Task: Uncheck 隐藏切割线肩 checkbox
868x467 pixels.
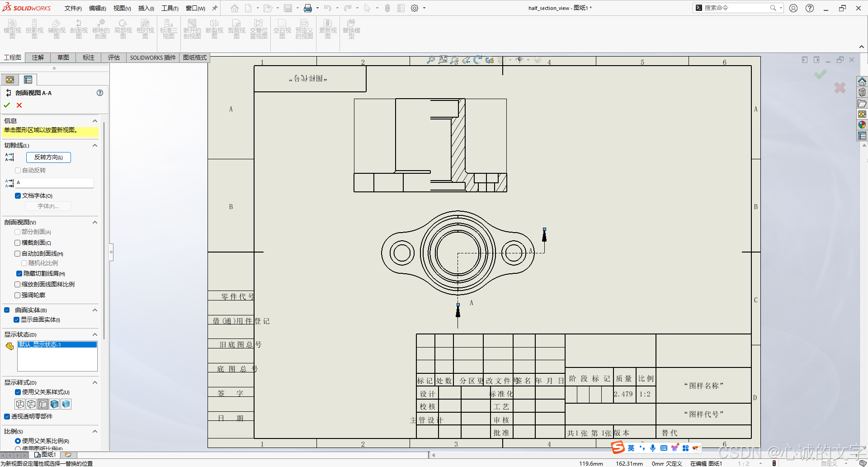Action: point(19,274)
